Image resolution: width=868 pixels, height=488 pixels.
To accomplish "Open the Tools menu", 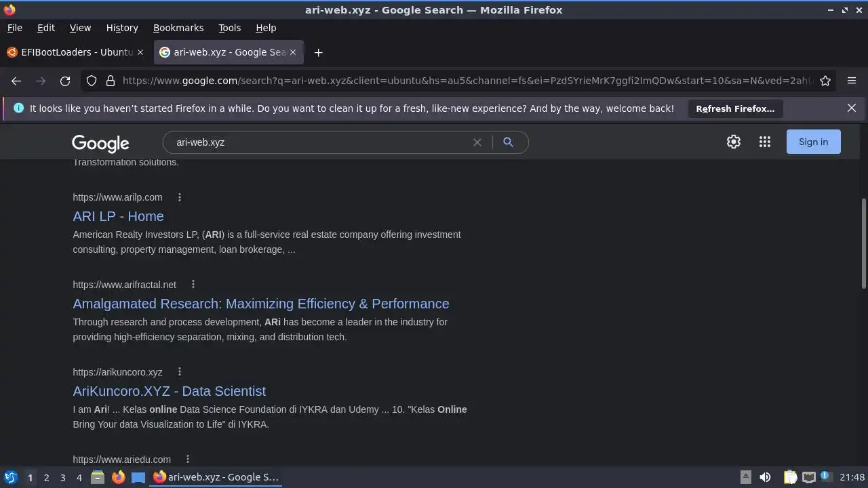I will point(229,28).
